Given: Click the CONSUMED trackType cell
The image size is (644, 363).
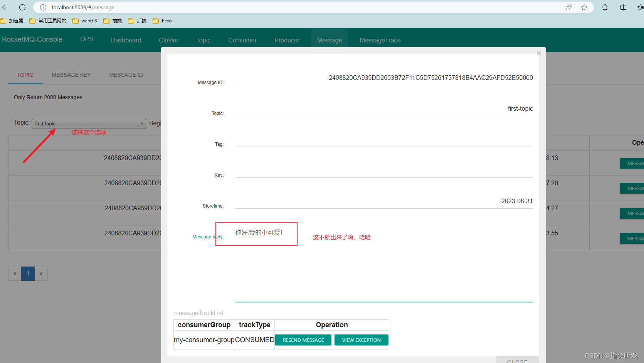Looking at the screenshot, I should pyautogui.click(x=255, y=340).
